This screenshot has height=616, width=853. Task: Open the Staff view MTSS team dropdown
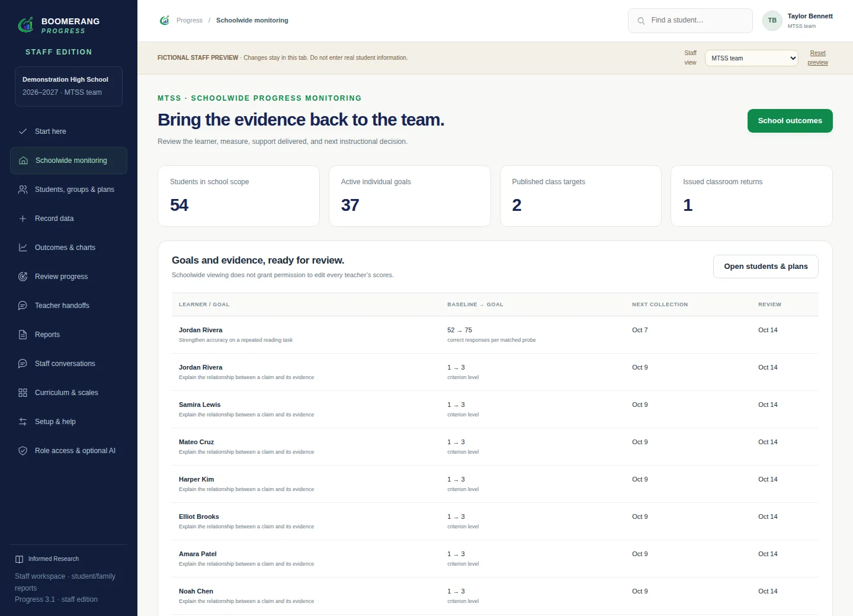point(751,58)
